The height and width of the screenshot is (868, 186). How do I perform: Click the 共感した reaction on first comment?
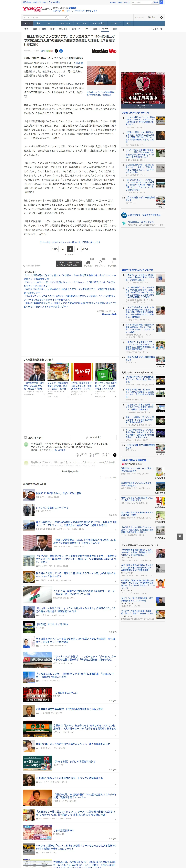click(x=81, y=455)
